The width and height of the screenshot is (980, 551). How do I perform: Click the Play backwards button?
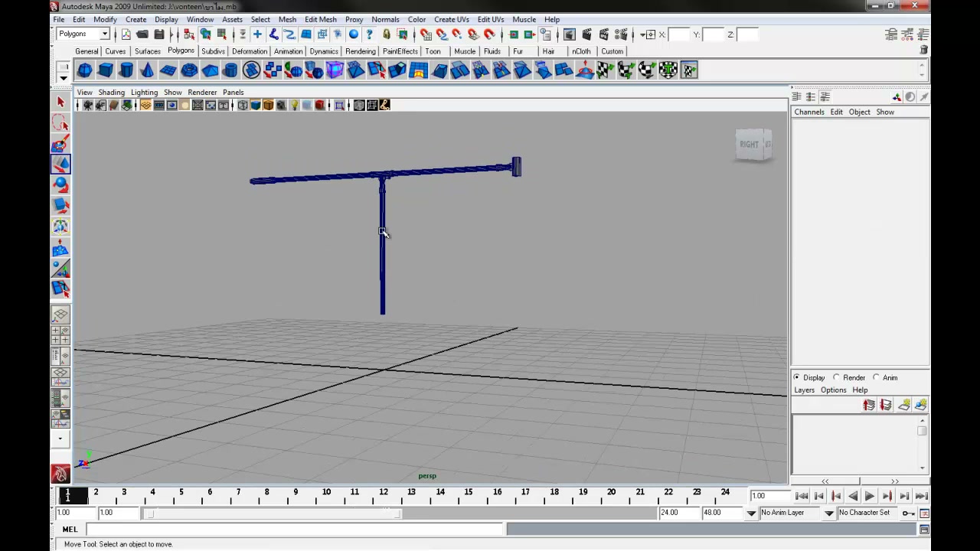[853, 496]
